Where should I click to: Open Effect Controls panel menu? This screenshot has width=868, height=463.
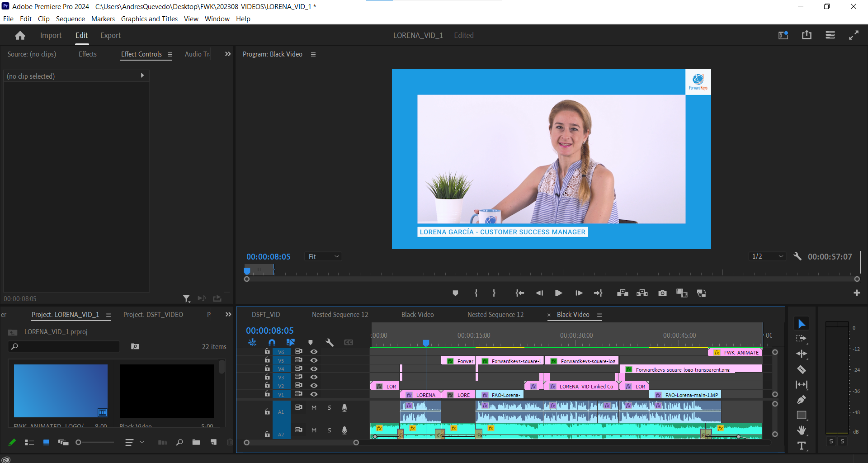[x=170, y=54]
